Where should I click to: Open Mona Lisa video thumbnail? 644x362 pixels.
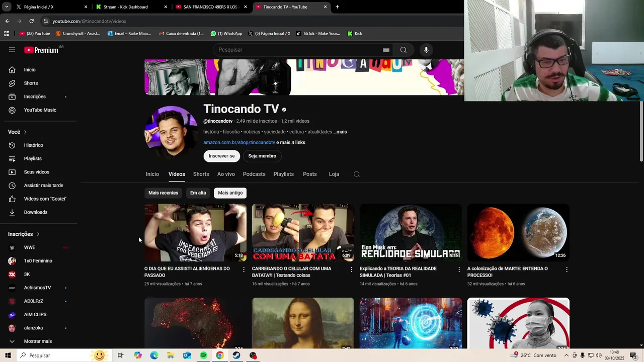pos(303,323)
